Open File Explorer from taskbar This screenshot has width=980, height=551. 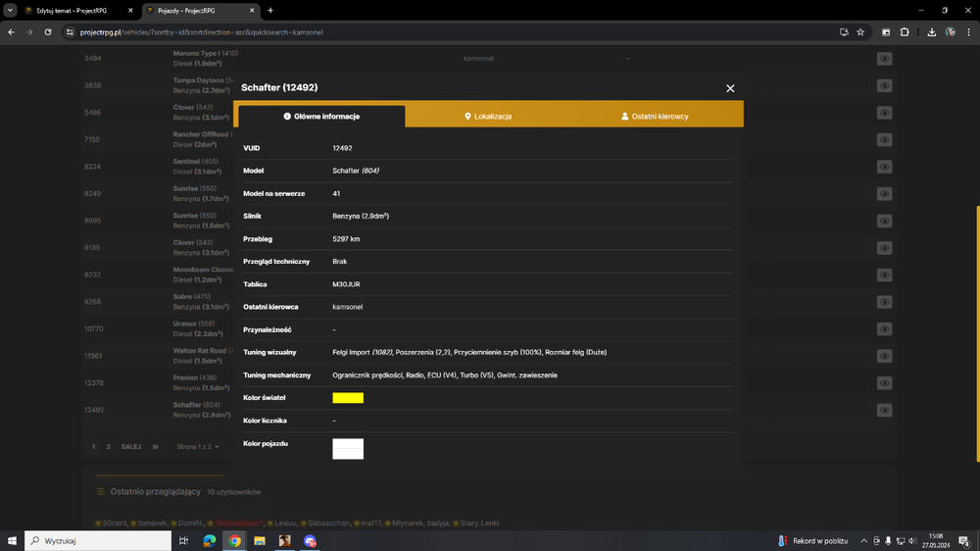(260, 540)
